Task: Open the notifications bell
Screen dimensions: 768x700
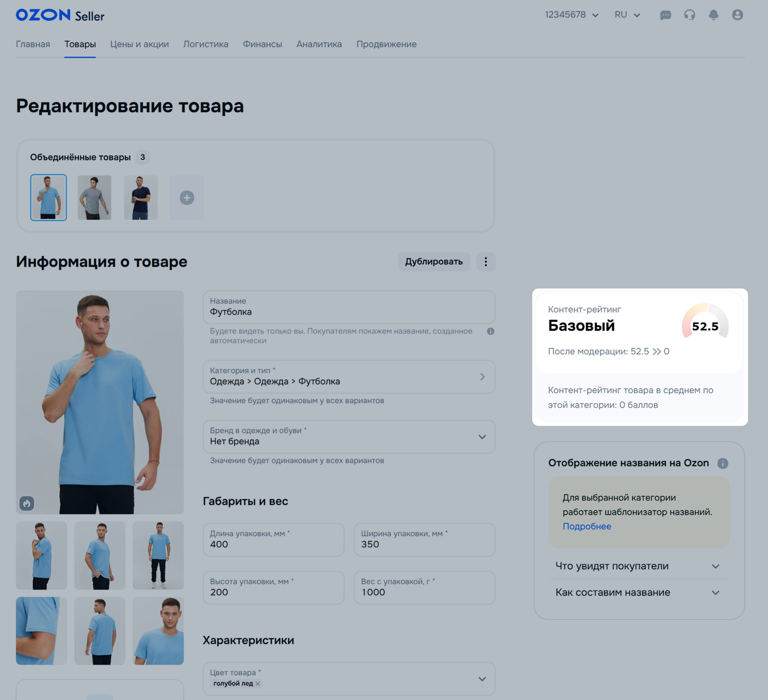Action: coord(713,15)
